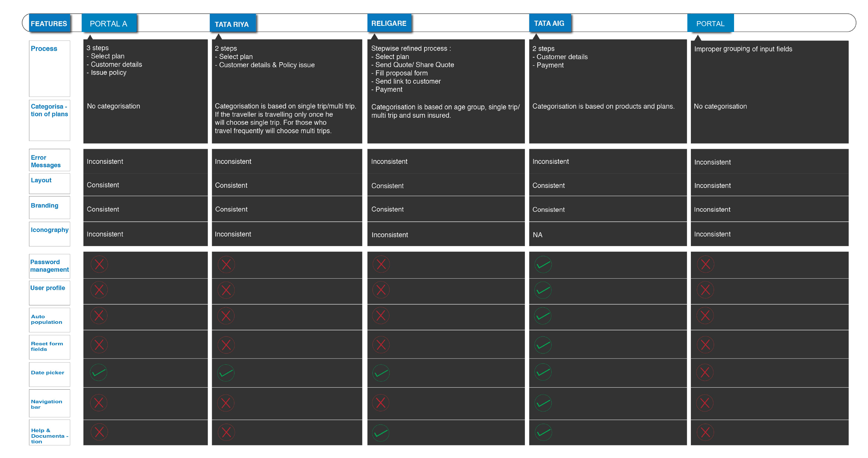
Task: Click the Date picker feature label
Action: (x=50, y=375)
